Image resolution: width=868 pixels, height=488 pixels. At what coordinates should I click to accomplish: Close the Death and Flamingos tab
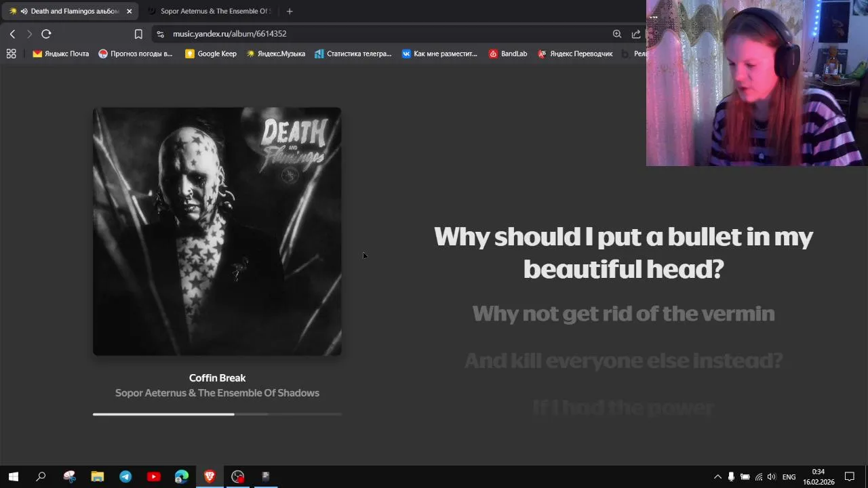[x=129, y=11]
